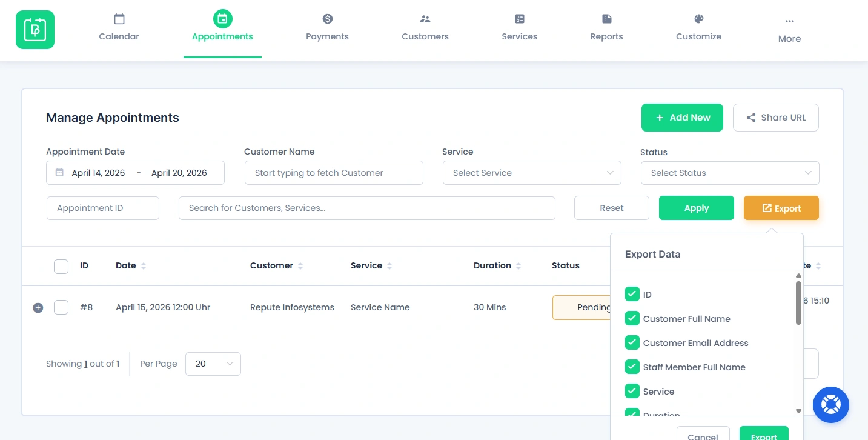This screenshot has width=868, height=440.
Task: Click the #8 appointment ID cell
Action: pos(87,307)
